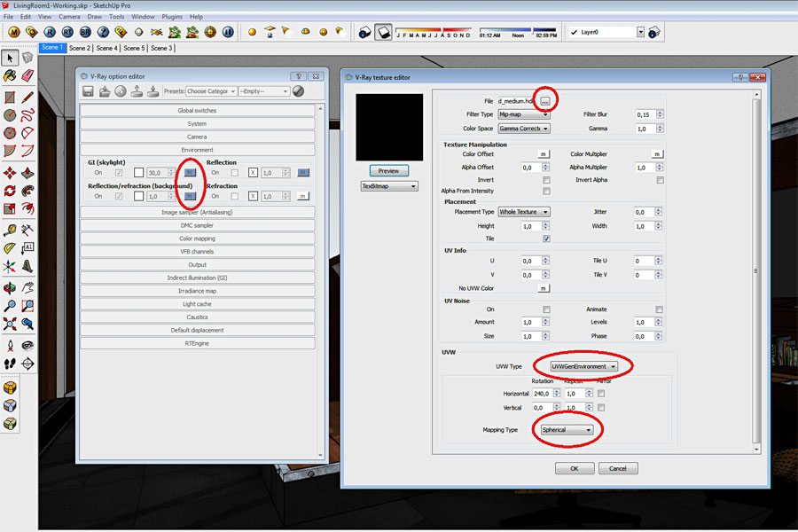Click save options disk icon in option editor
Viewport: 798px width, 532px height.
pos(88,91)
